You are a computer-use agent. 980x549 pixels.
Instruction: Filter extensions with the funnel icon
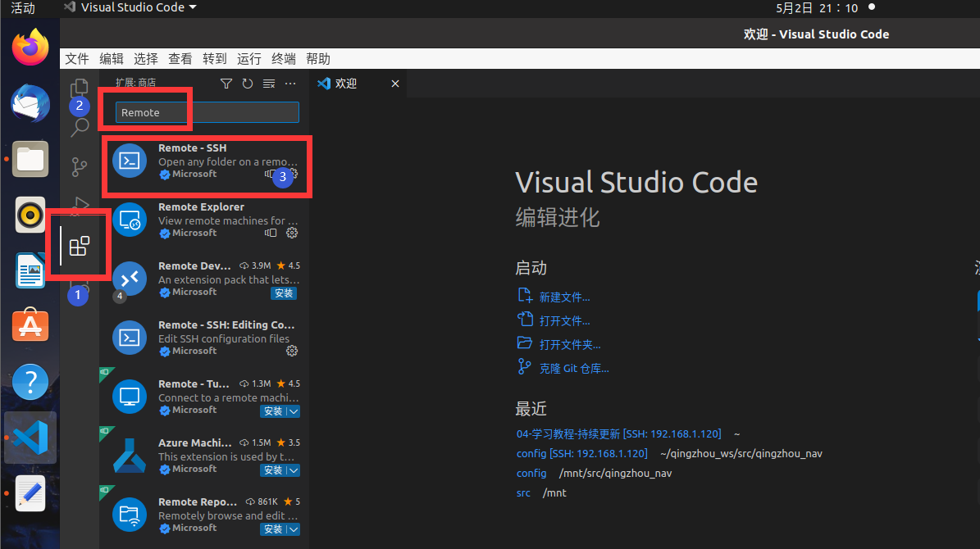coord(226,84)
